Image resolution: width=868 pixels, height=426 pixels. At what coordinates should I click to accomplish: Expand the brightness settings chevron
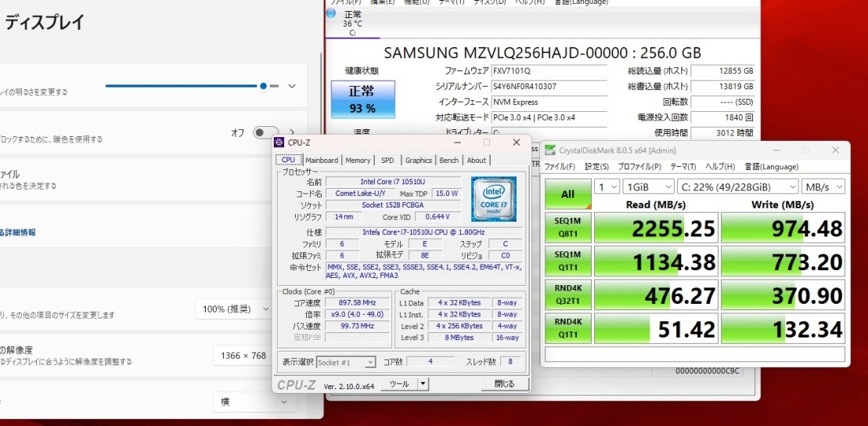(x=292, y=86)
